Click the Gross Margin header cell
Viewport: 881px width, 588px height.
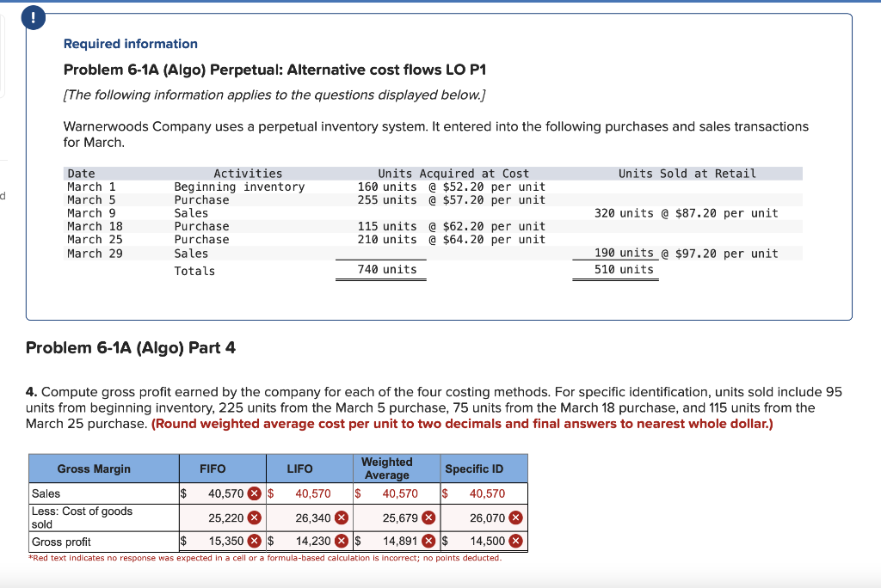tap(103, 468)
